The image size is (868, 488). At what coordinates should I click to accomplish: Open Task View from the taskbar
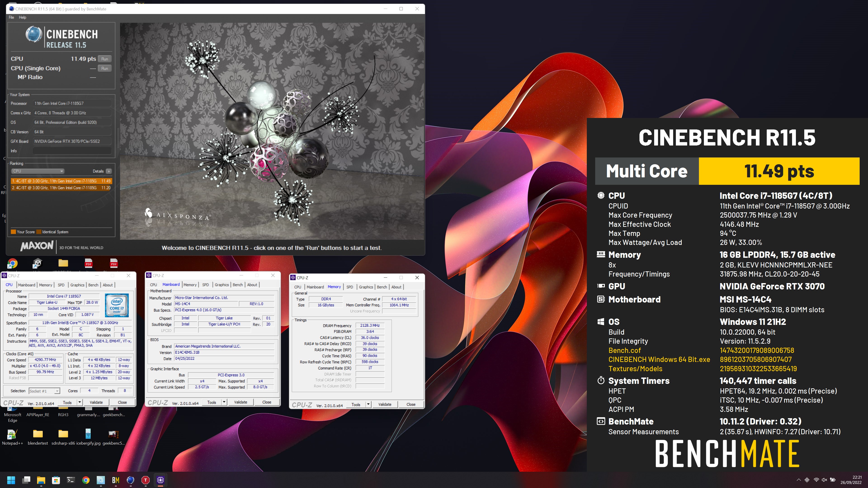pyautogui.click(x=26, y=480)
